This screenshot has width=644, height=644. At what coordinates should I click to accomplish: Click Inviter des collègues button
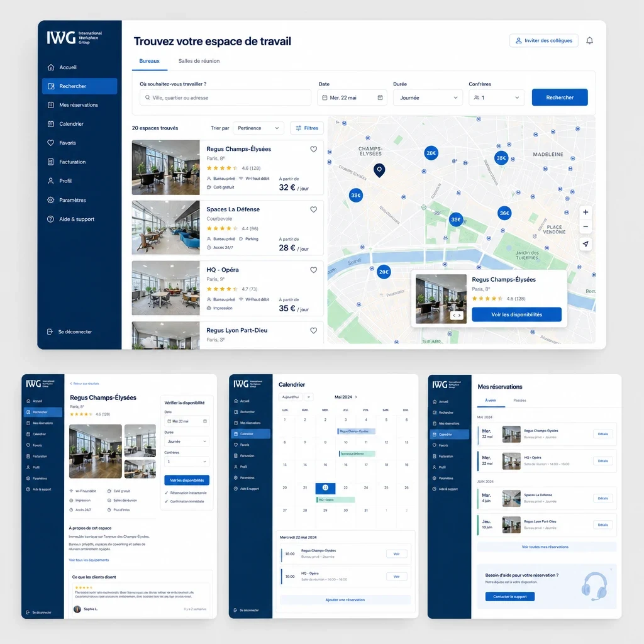point(544,41)
